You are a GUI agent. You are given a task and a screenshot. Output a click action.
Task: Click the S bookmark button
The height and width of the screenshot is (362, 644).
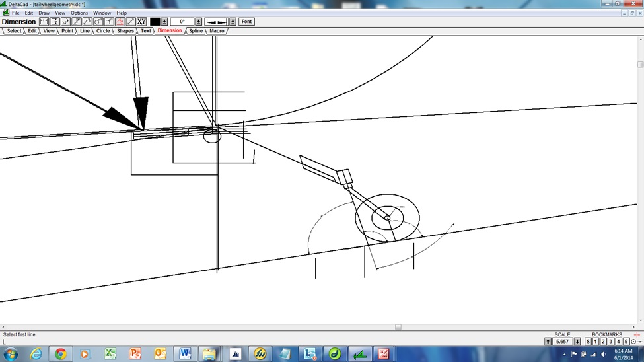pyautogui.click(x=588, y=342)
